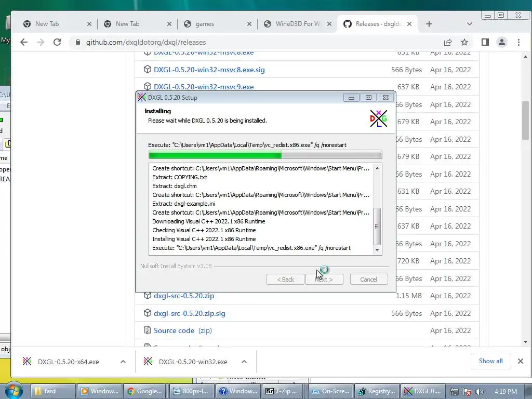Screen dimensions: 532x399
Task: Click the DXGL logo in setup header
Action: [x=378, y=118]
